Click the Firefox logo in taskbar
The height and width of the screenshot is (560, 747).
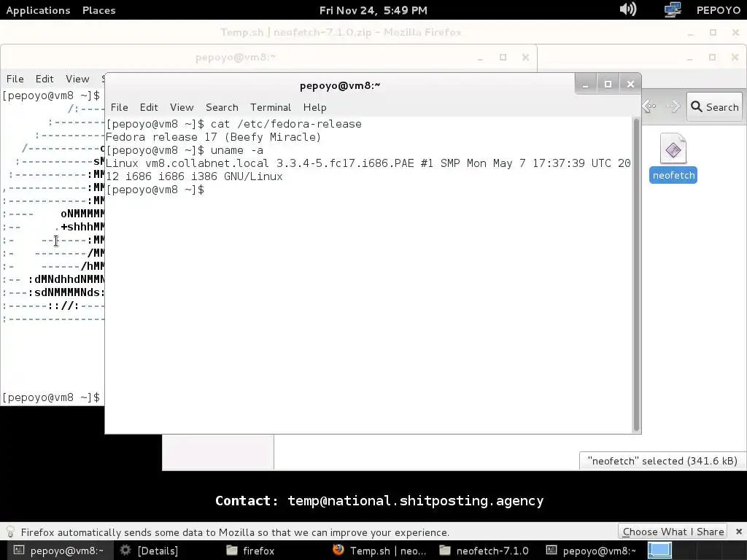[338, 550]
